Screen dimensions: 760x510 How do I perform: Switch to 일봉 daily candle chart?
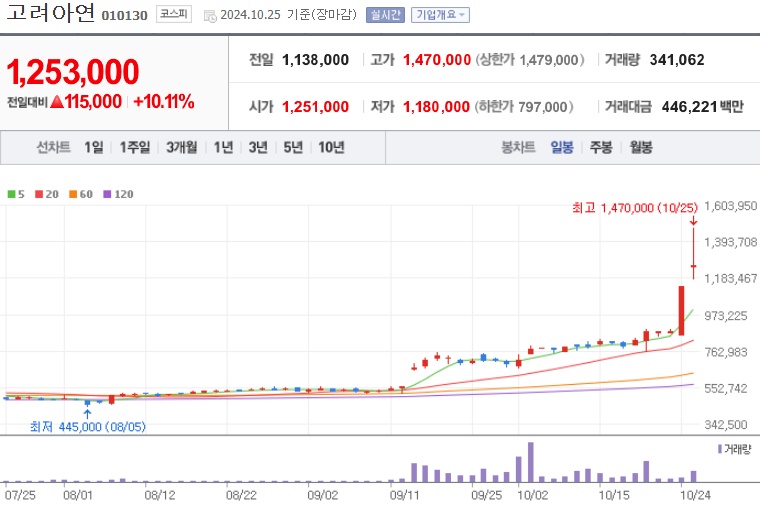click(x=562, y=147)
